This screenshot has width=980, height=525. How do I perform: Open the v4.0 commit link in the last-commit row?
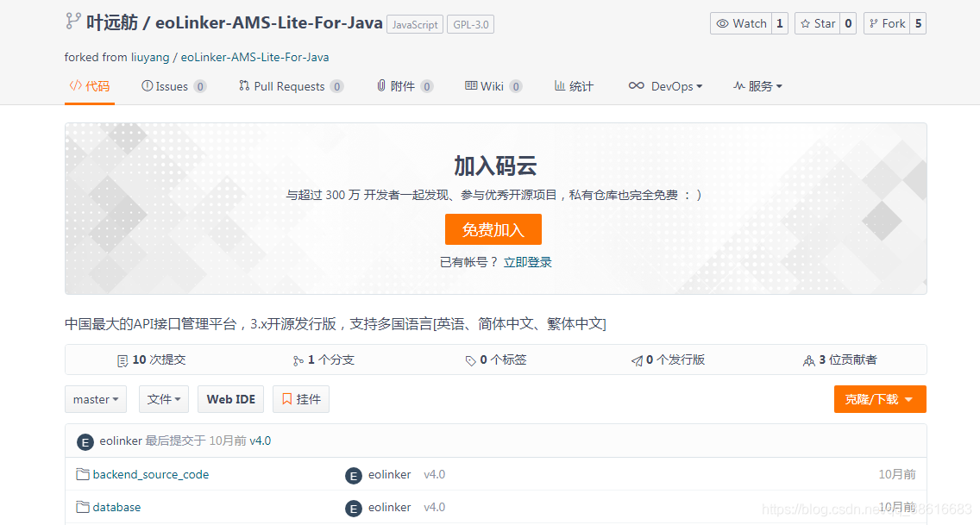[x=260, y=441]
